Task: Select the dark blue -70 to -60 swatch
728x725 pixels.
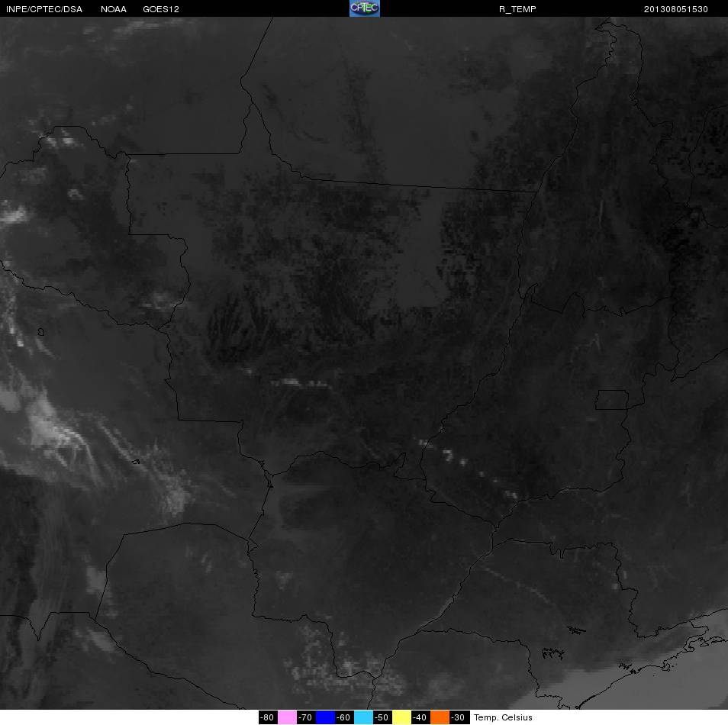Action: [326, 717]
